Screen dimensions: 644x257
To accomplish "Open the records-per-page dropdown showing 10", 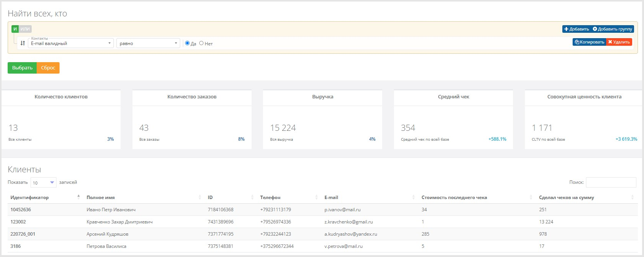I will point(44,183).
